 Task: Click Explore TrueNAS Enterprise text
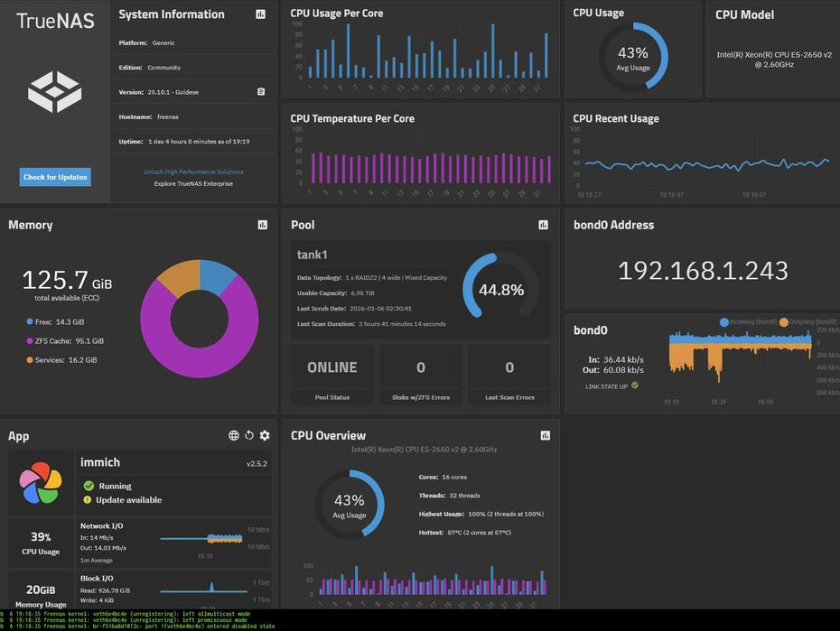pos(193,183)
